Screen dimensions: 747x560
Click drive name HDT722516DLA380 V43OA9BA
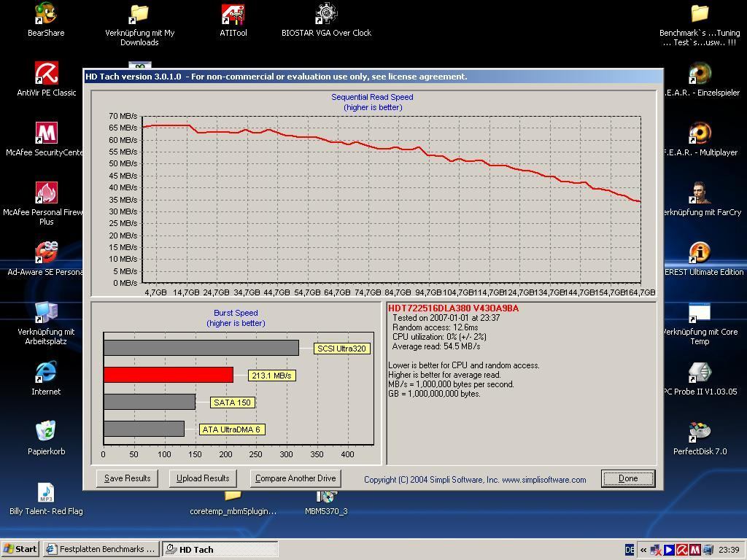(x=453, y=308)
